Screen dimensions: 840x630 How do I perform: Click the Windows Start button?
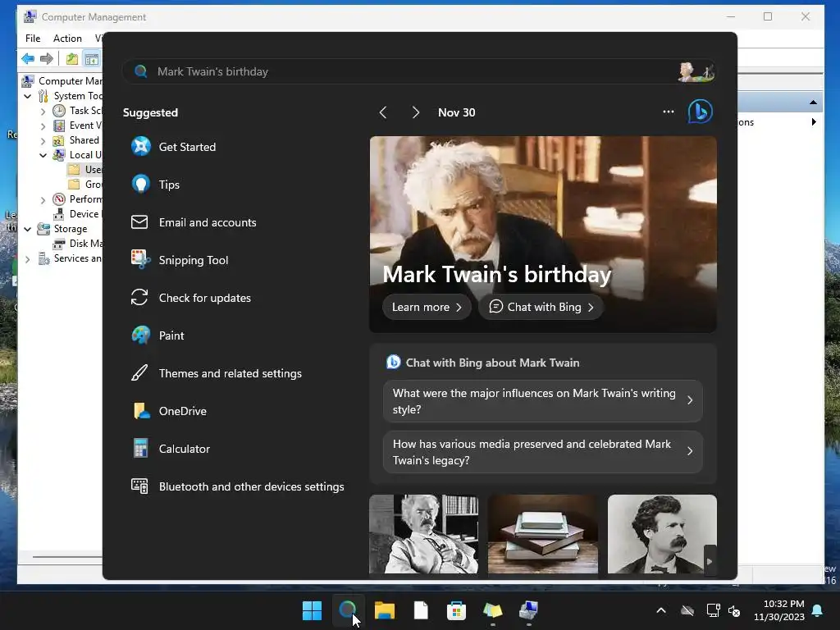tap(312, 610)
